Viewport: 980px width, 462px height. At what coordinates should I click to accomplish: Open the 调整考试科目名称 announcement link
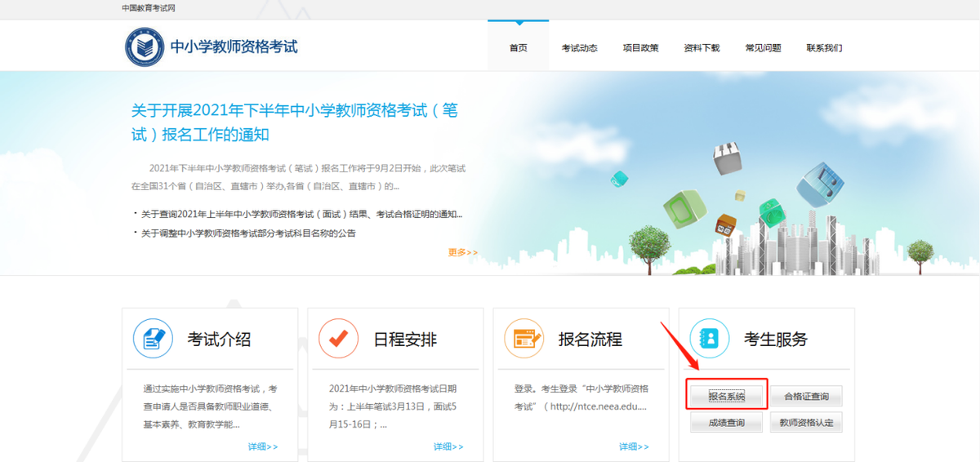pyautogui.click(x=248, y=233)
